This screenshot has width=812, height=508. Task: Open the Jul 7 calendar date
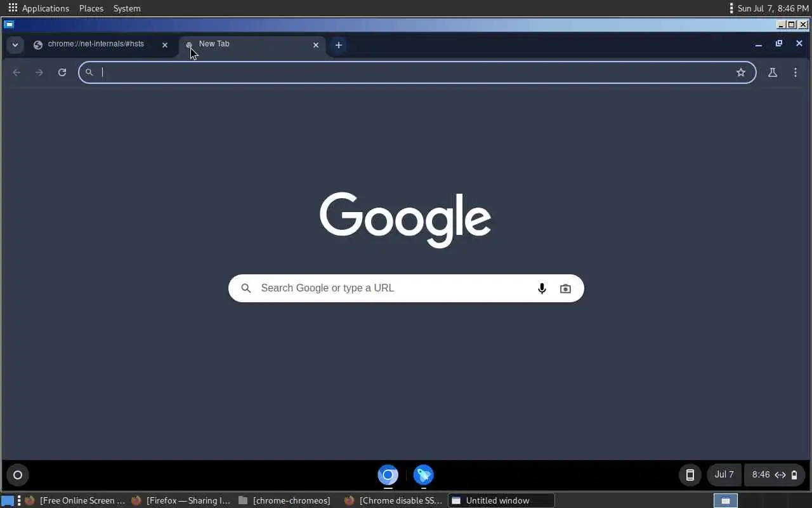(x=724, y=475)
